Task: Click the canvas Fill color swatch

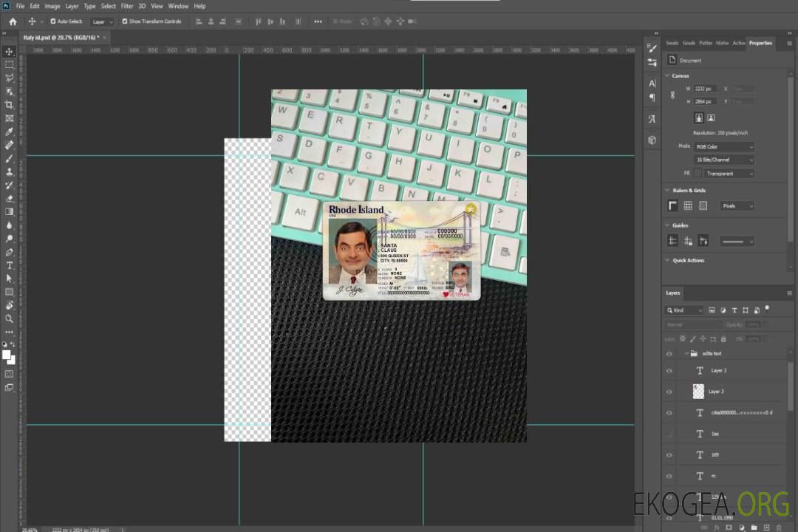Action: 698,174
